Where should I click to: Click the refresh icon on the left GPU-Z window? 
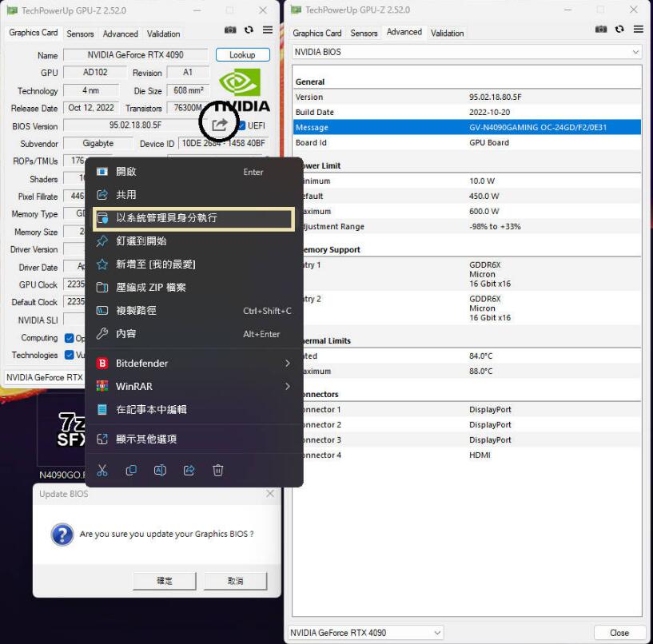point(248,29)
